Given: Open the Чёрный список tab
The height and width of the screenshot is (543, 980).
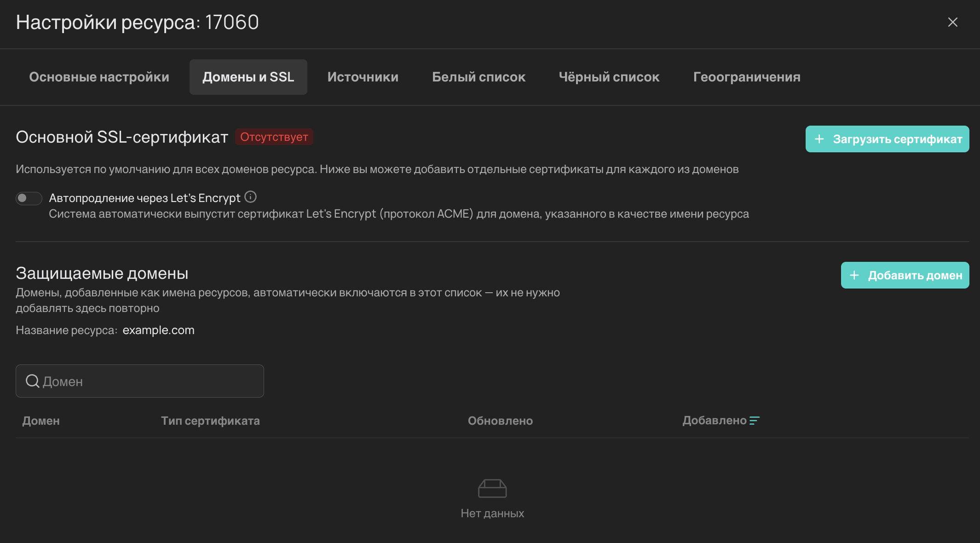Looking at the screenshot, I should 609,77.
